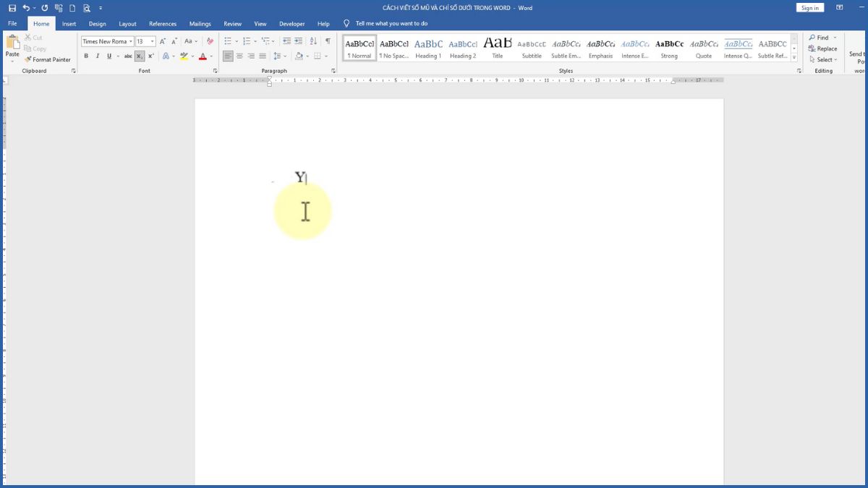Toggle Bold formatting
Viewport: 868px width, 488px height.
tap(86, 56)
